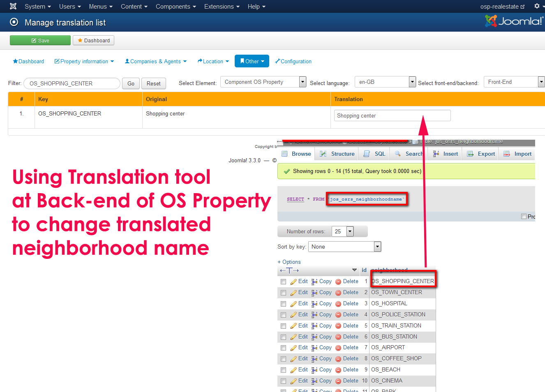This screenshot has width=545, height=392.
Task: Click the Copy icon for OS_TRAIN_STATION row
Action: (x=314, y=326)
